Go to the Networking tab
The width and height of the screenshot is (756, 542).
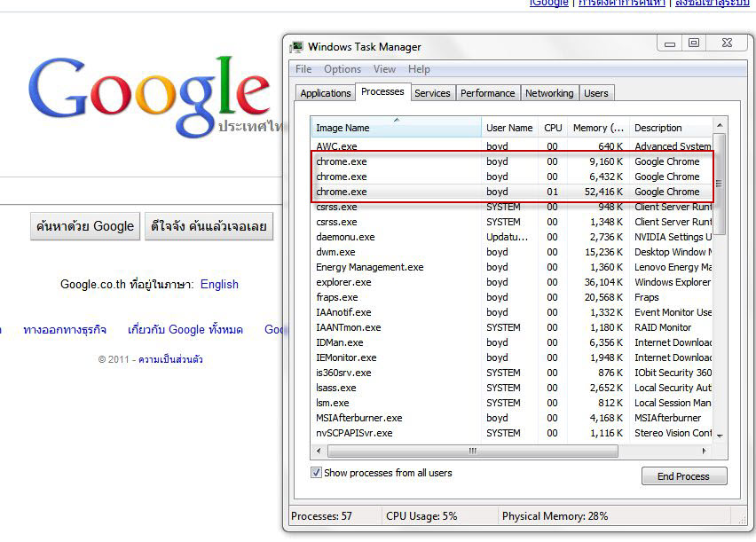point(549,93)
